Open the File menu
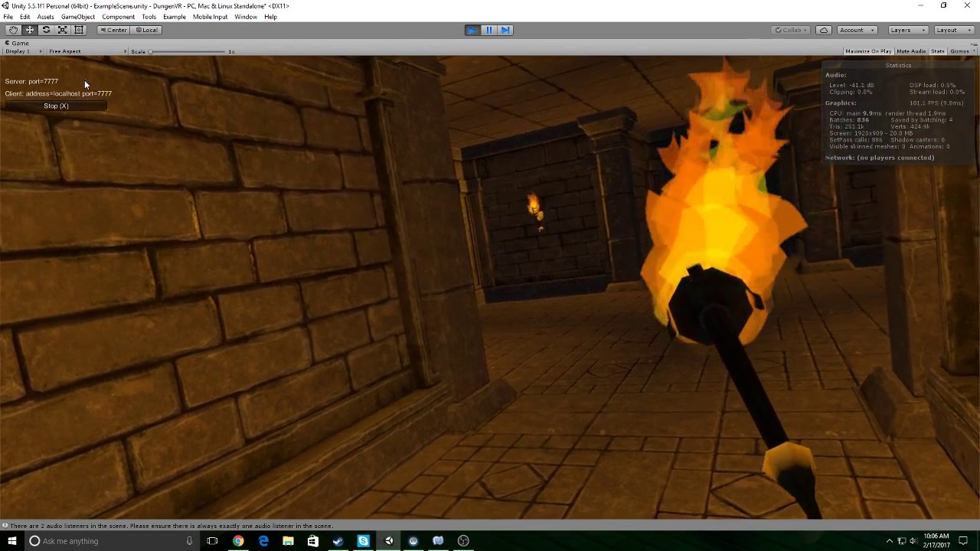The image size is (980, 551). 8,17
